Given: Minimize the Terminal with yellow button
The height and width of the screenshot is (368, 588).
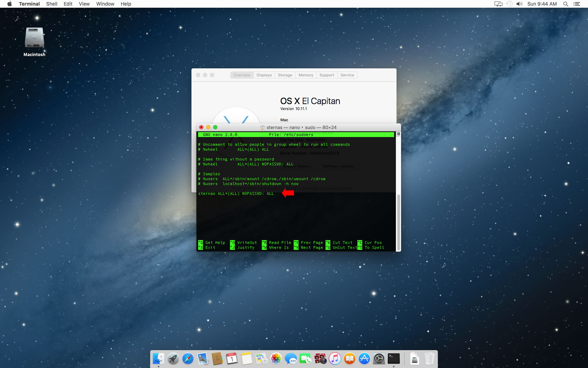Looking at the screenshot, I should pyautogui.click(x=208, y=127).
